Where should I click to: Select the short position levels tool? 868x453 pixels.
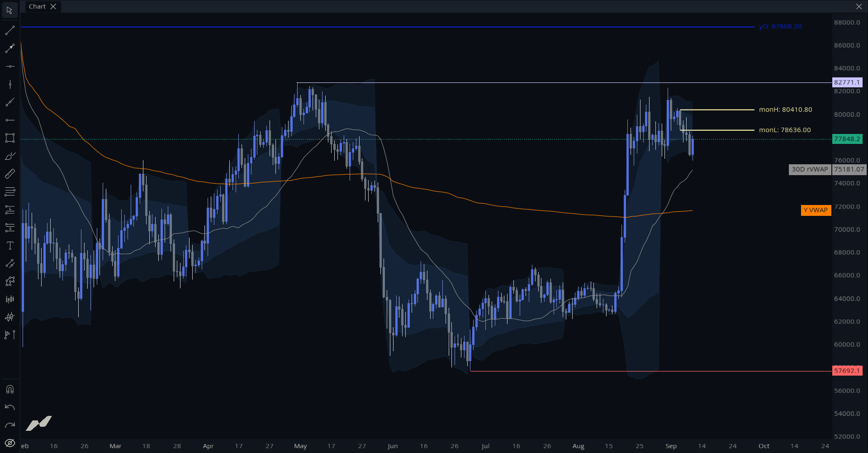[x=9, y=228]
